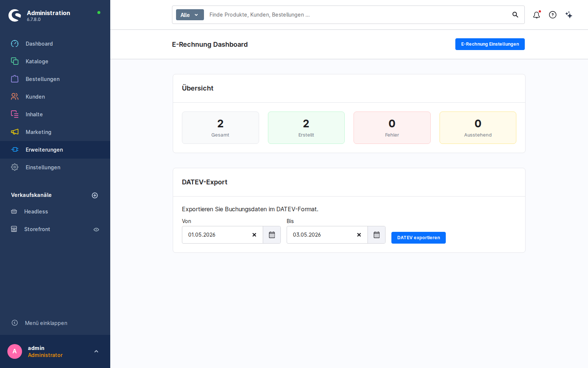Open the Bis date calendar picker

click(377, 235)
